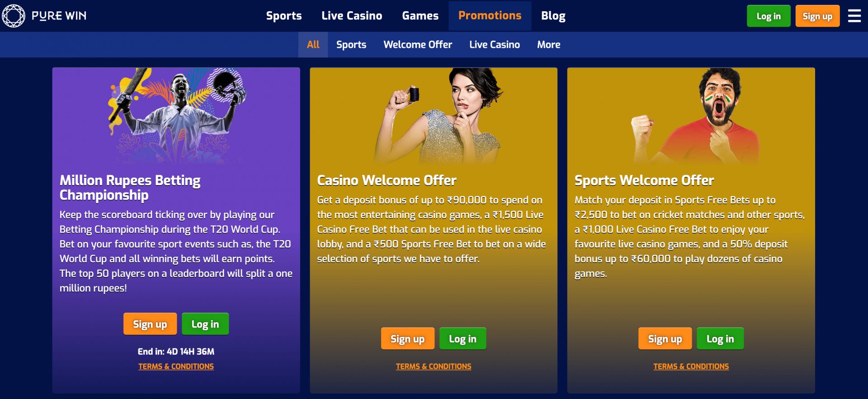Switch to Live Casino filter tab
This screenshot has height=399, width=868.
coord(495,44)
